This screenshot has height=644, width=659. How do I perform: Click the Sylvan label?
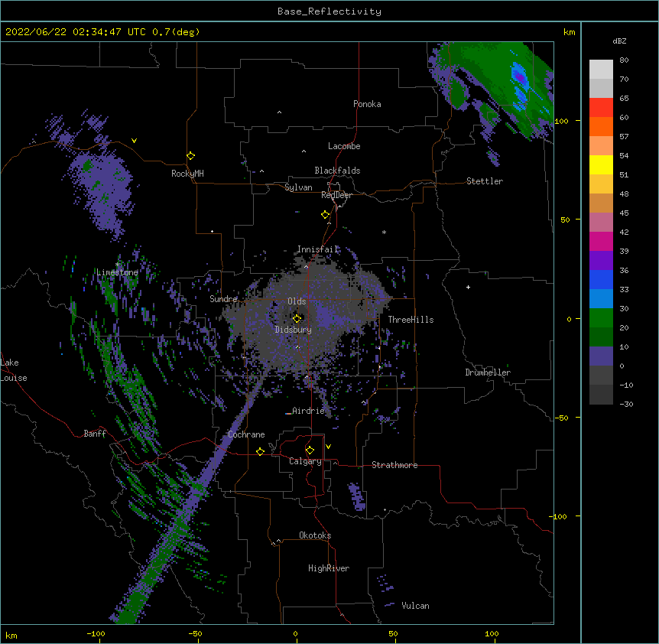pos(298,187)
